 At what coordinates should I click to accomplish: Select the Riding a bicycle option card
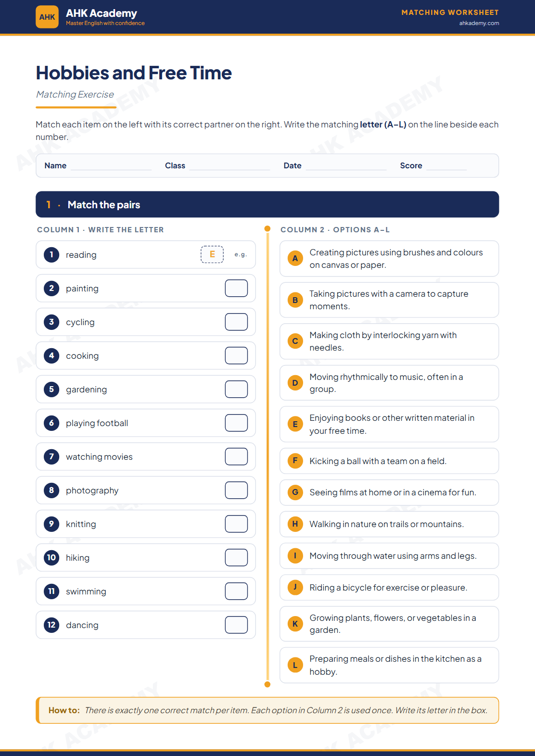[389, 587]
